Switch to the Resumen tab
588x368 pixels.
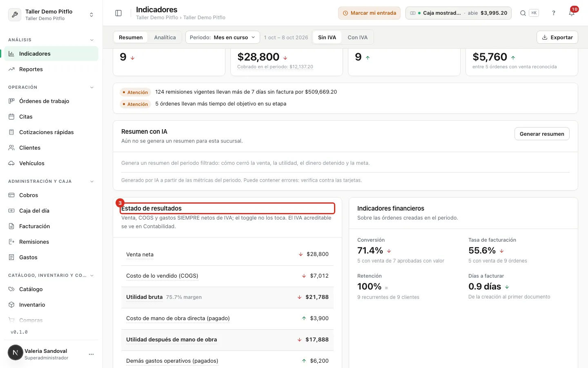pyautogui.click(x=131, y=37)
